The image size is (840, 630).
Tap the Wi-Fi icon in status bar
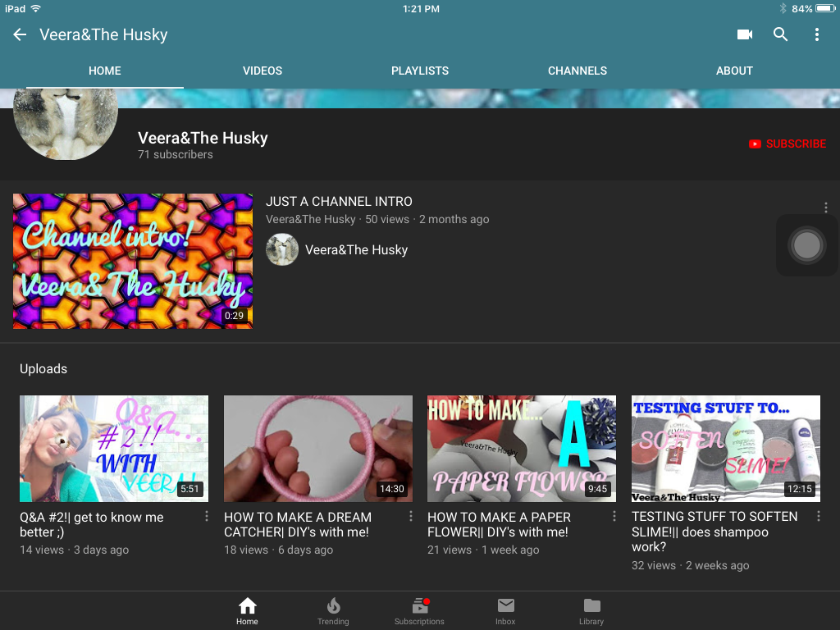tap(36, 8)
